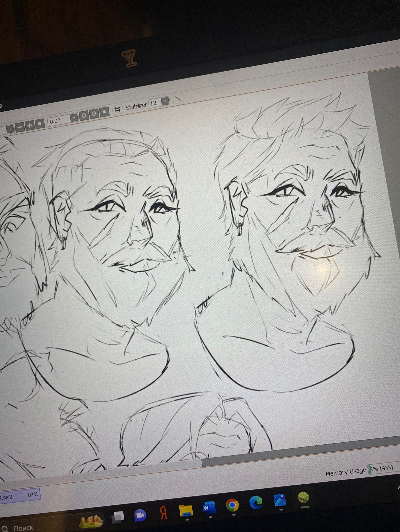
Task: Rotate the canvas clockwise
Action: pos(94,114)
